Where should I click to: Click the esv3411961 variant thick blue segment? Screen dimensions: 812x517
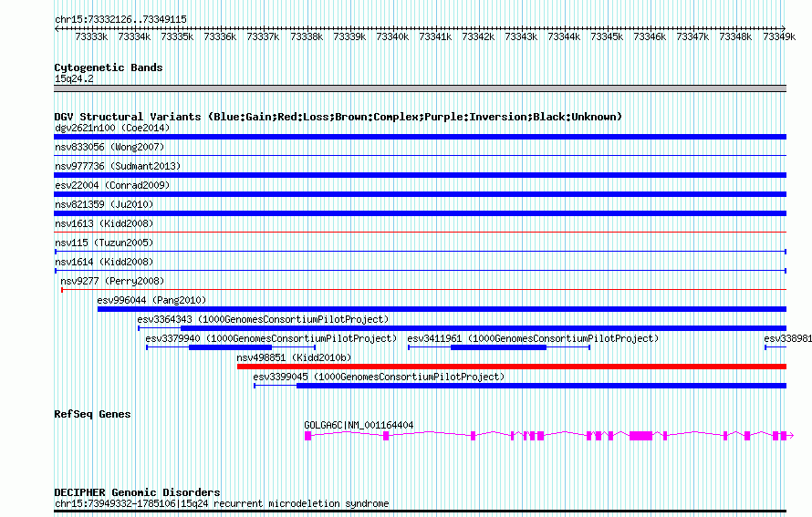499,347
